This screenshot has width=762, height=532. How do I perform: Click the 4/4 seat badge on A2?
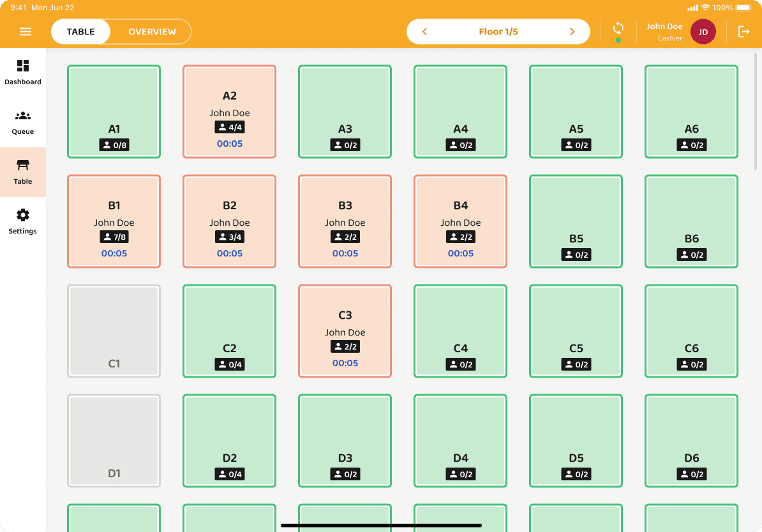click(229, 128)
